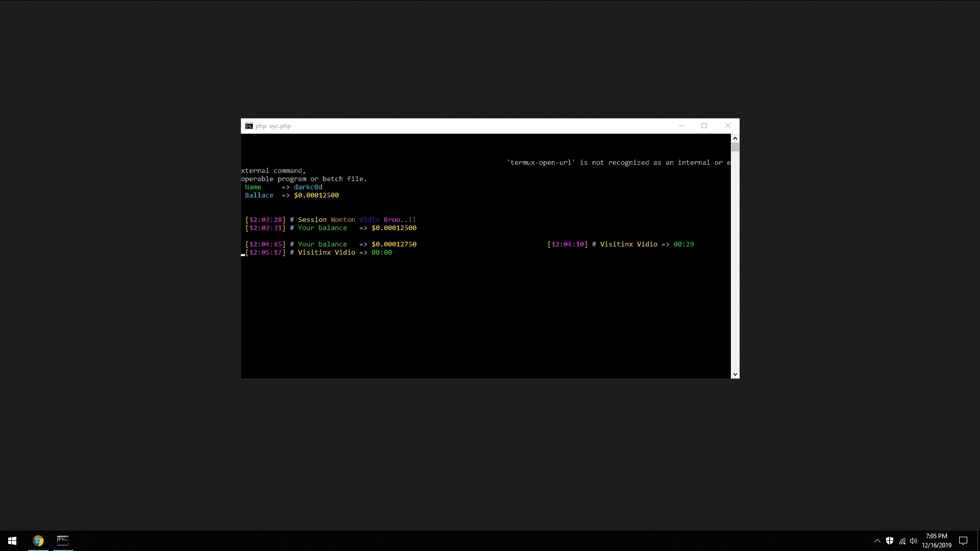Click the 'php eyc.php' window title

(273, 126)
